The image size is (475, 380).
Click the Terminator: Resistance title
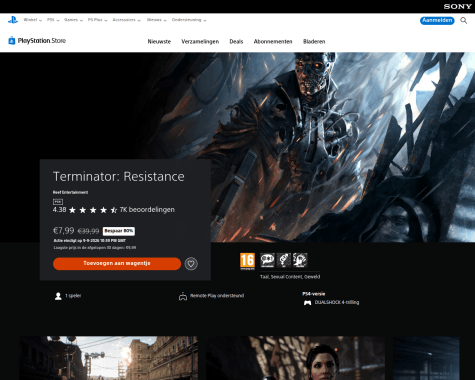tap(119, 177)
